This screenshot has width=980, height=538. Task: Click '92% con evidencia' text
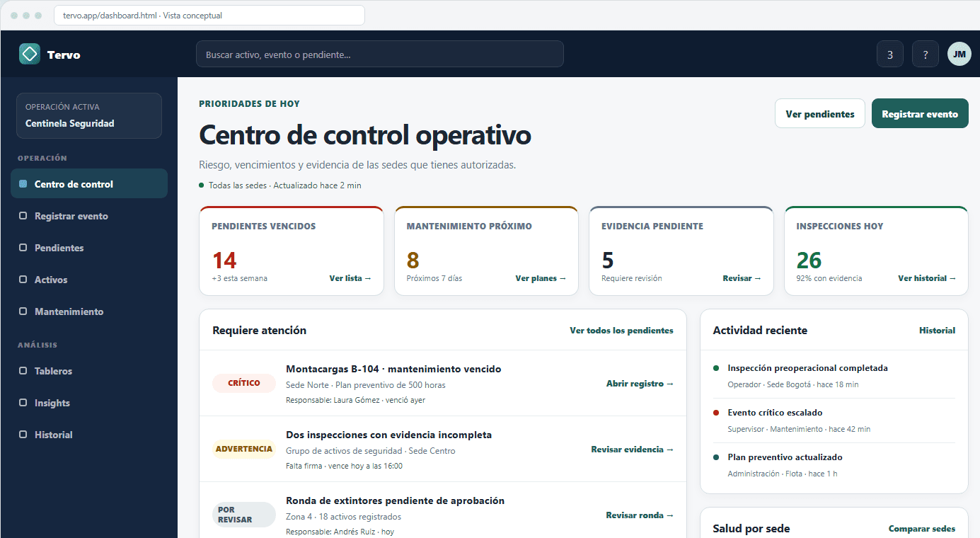(x=829, y=278)
